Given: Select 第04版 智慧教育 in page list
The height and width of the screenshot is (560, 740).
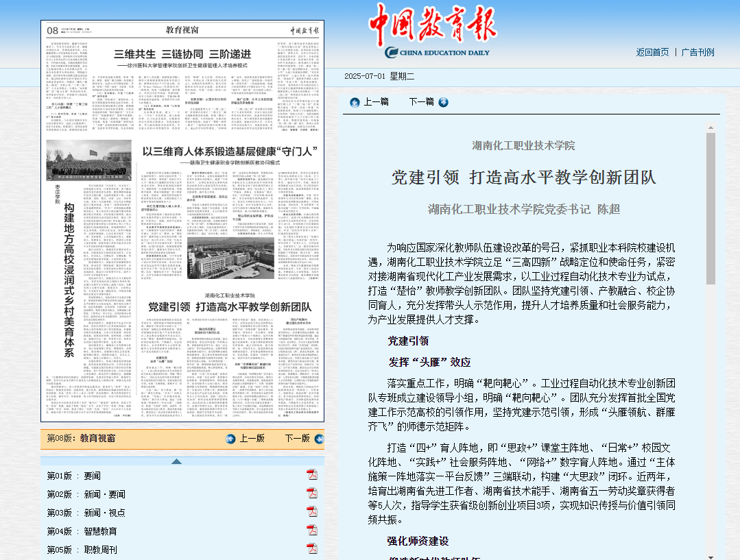Looking at the screenshot, I should coord(82,531).
